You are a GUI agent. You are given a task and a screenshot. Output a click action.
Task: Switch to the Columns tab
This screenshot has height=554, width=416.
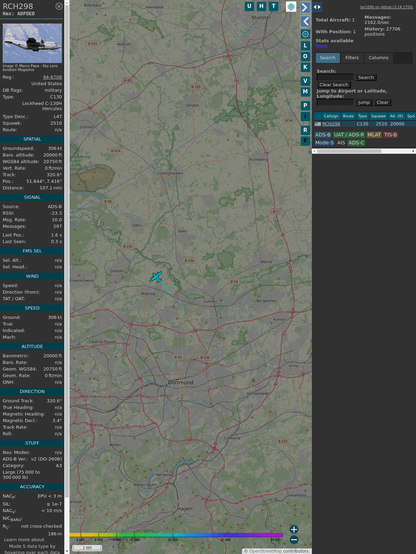point(378,58)
